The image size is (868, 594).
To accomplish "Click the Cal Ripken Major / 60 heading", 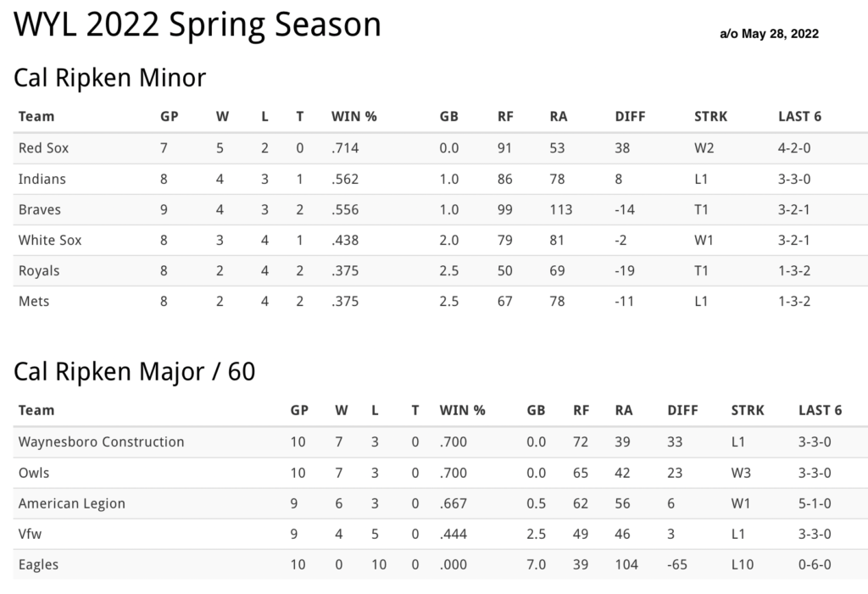I will (x=135, y=371).
